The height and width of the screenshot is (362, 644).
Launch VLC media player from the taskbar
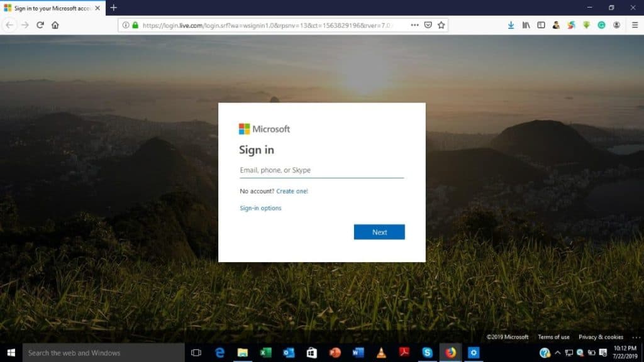[x=381, y=353]
